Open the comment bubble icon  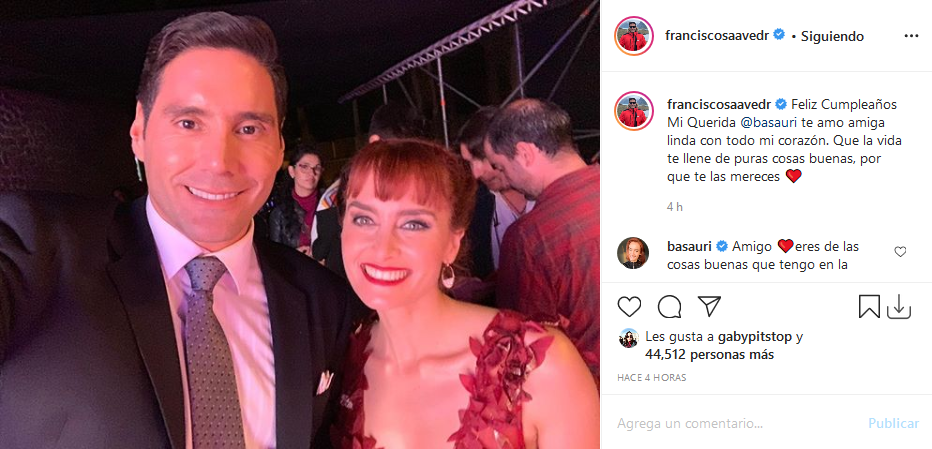pos(669,306)
